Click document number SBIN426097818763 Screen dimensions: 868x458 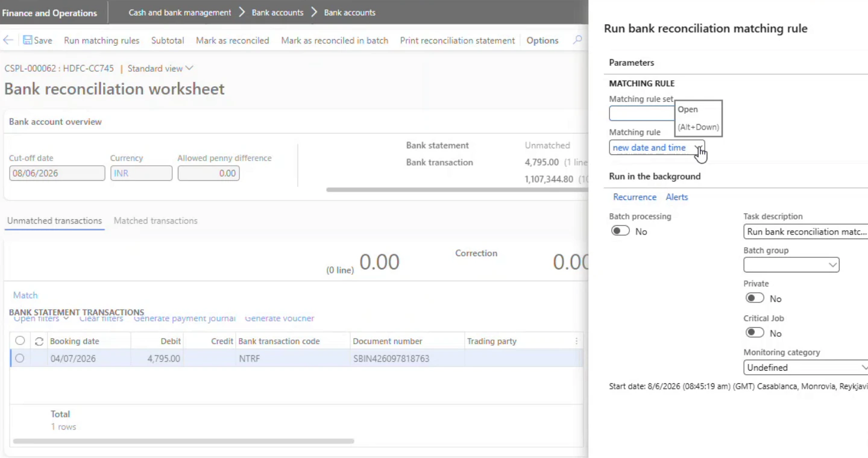pos(391,359)
